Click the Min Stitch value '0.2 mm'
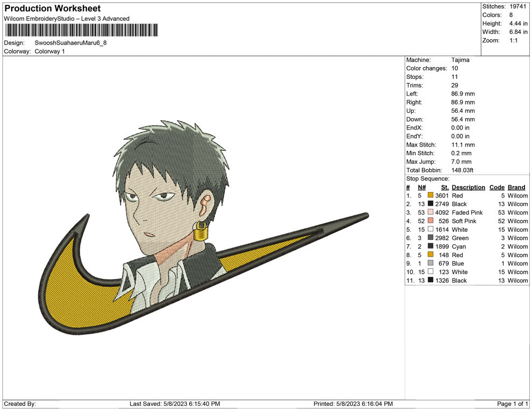The width and height of the screenshot is (532, 409). [x=462, y=153]
